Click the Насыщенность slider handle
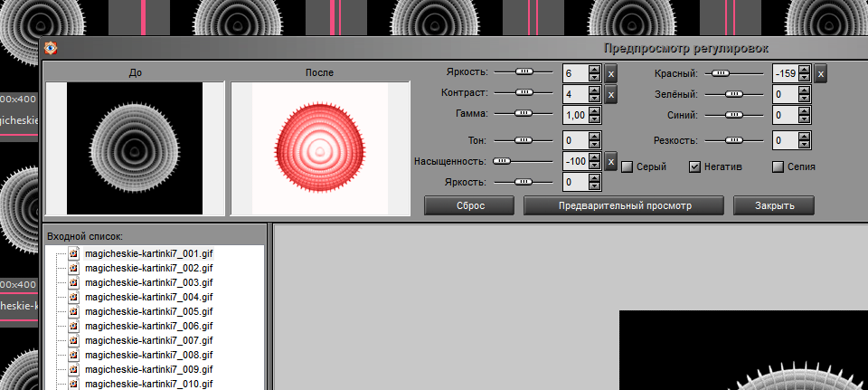Viewport: 868px width, 390px height. [502, 161]
